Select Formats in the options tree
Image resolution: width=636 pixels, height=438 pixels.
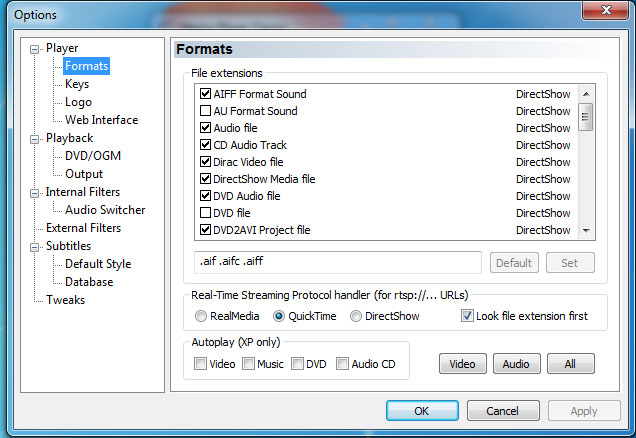(x=86, y=66)
